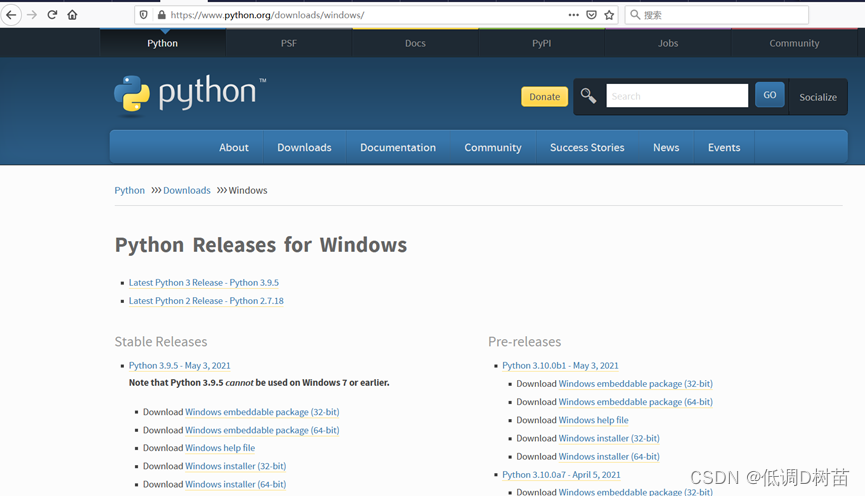Download stable Windows help file
The height and width of the screenshot is (496, 865).
click(220, 448)
